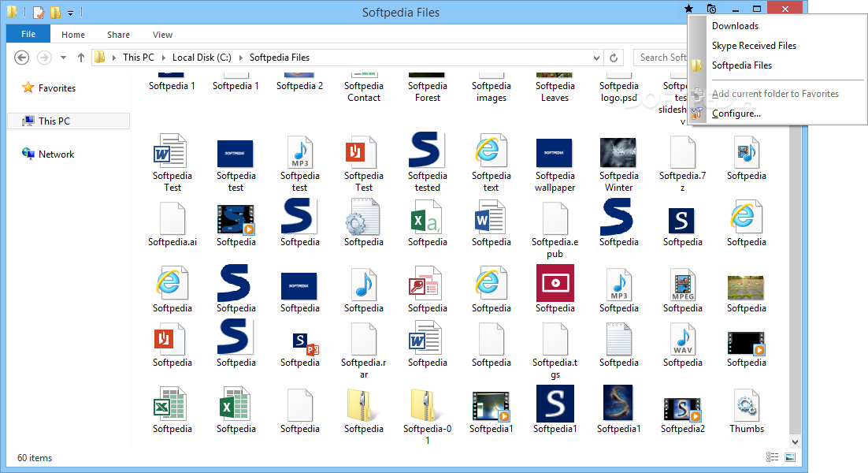Go back with the Back arrow button
Image resolution: width=868 pixels, height=473 pixels.
click(21, 58)
